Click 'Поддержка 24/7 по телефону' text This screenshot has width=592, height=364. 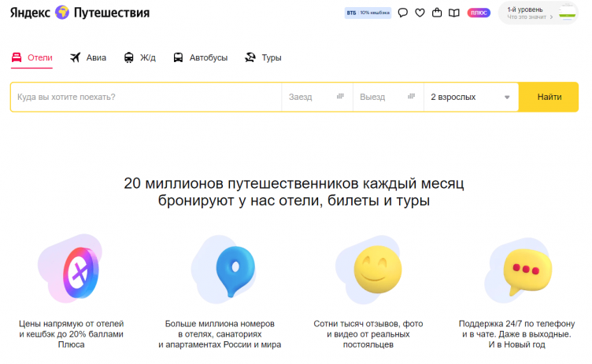click(x=516, y=324)
